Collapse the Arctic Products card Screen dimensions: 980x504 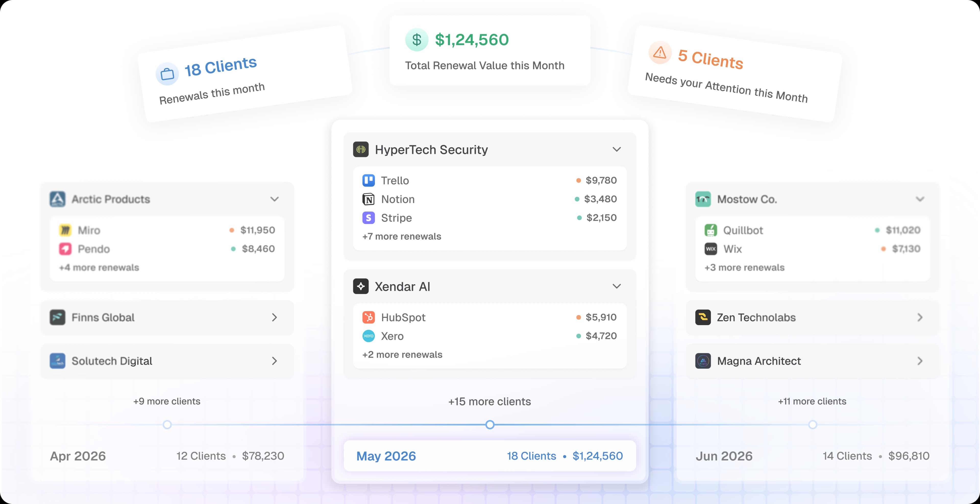click(274, 199)
